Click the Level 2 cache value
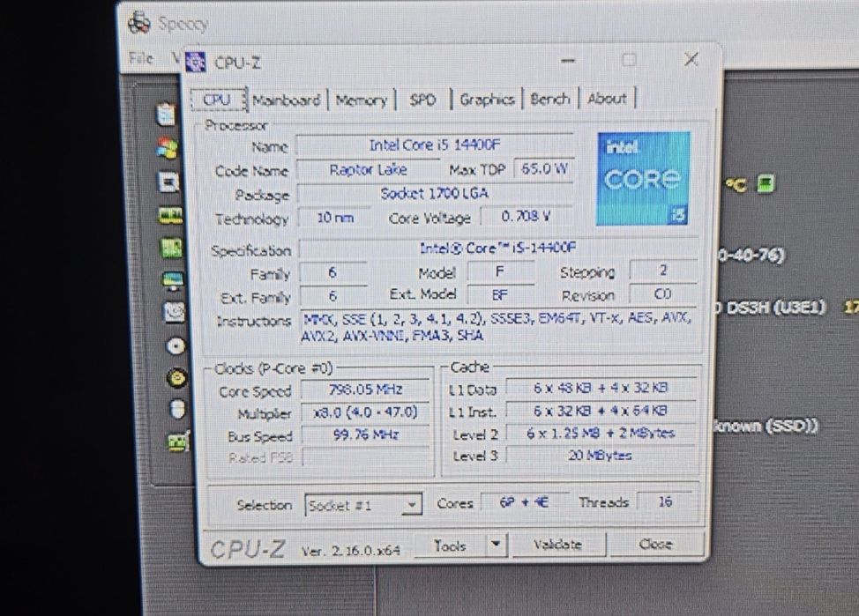Image resolution: width=859 pixels, height=616 pixels. click(x=601, y=433)
